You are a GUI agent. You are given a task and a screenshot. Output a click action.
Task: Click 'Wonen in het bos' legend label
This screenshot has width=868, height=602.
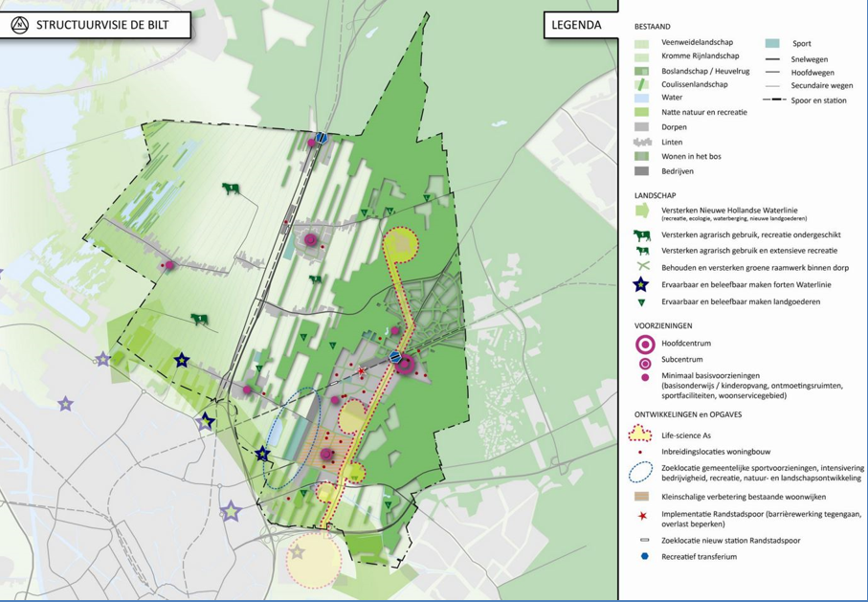coord(689,156)
